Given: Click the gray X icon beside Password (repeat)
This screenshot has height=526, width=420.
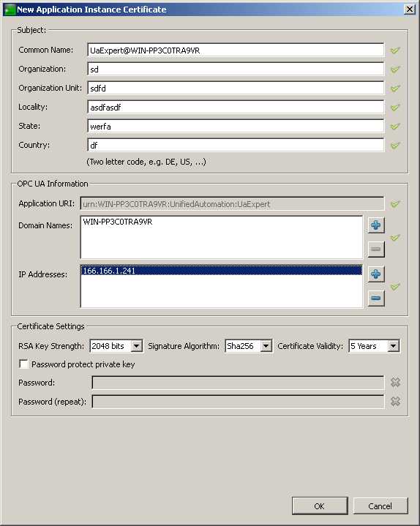Looking at the screenshot, I should click(396, 401).
